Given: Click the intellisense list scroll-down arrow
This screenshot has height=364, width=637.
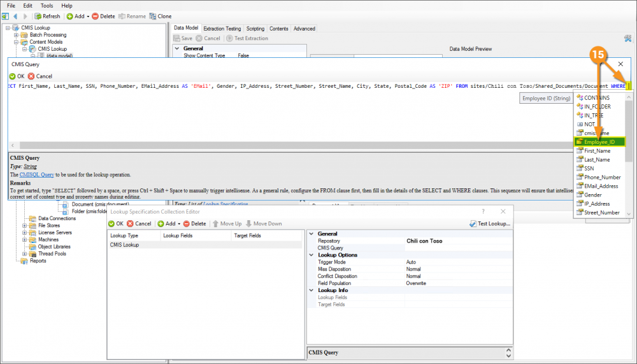Looking at the screenshot, I should coord(629,214).
